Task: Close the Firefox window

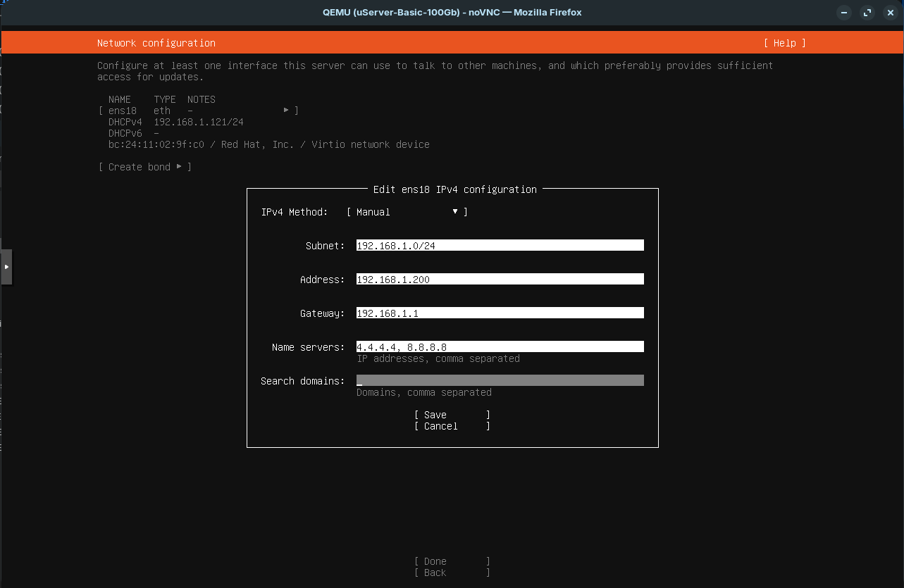Action: click(891, 13)
